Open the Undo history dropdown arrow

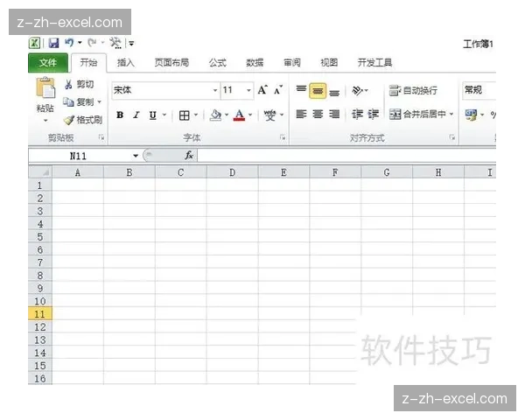tap(80, 43)
